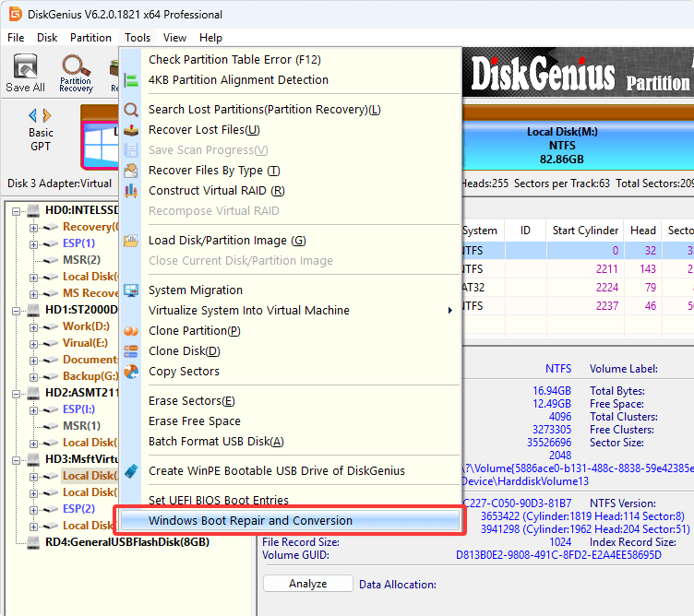Viewport: 694px width, 616px height.
Task: Choose Batch Format USB Disk
Action: click(291, 442)
